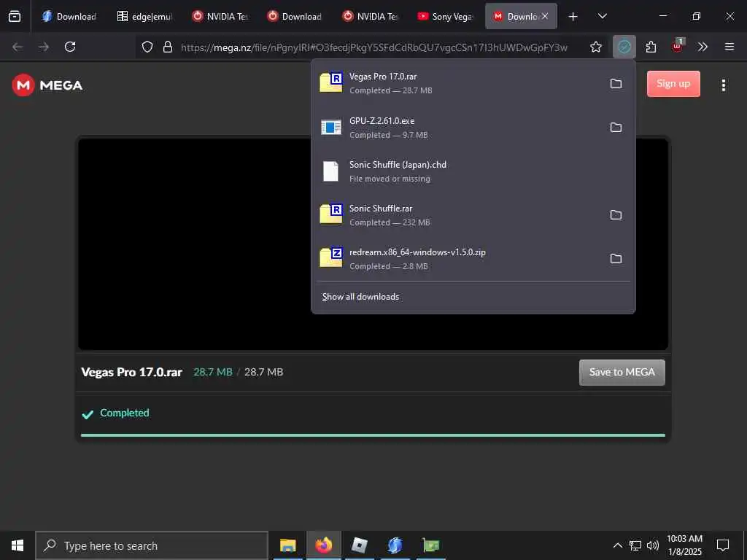Open Windows notification center
747x560 pixels.
(723, 545)
